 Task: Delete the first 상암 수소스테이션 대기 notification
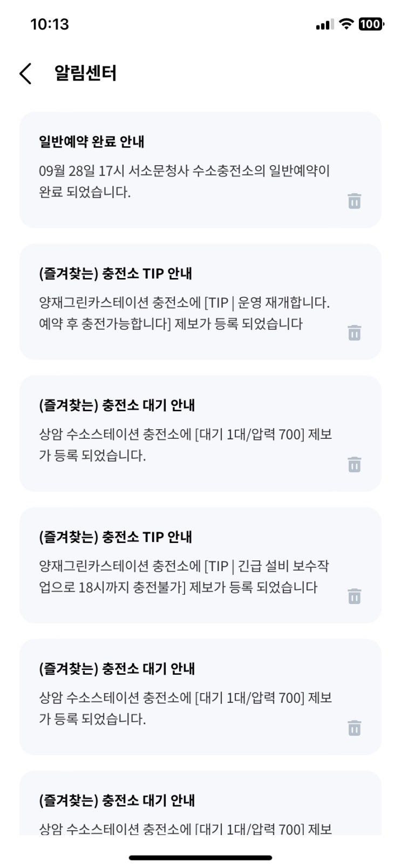click(x=354, y=464)
